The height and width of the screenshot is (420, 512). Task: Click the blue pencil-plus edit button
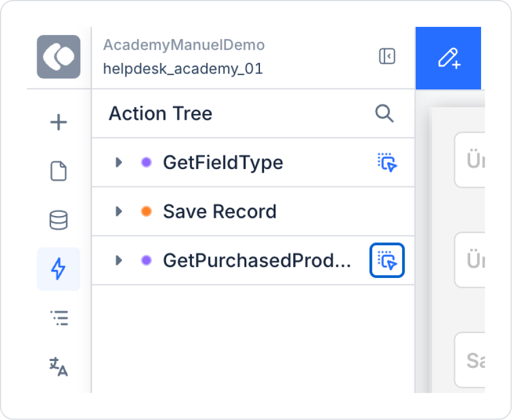click(x=448, y=58)
